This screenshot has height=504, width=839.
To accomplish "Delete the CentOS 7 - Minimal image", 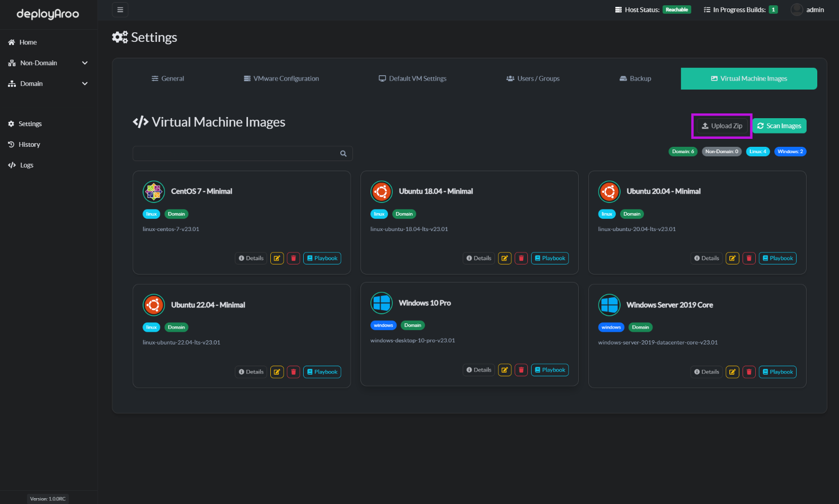I will (x=294, y=258).
